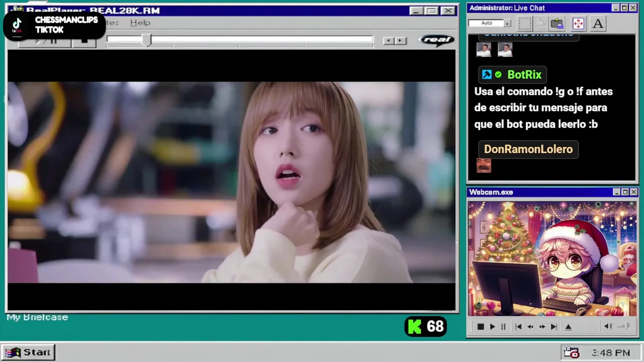Fast forward using double-right arrows in Webcam.exe
The width and height of the screenshot is (644, 362).
(x=542, y=327)
